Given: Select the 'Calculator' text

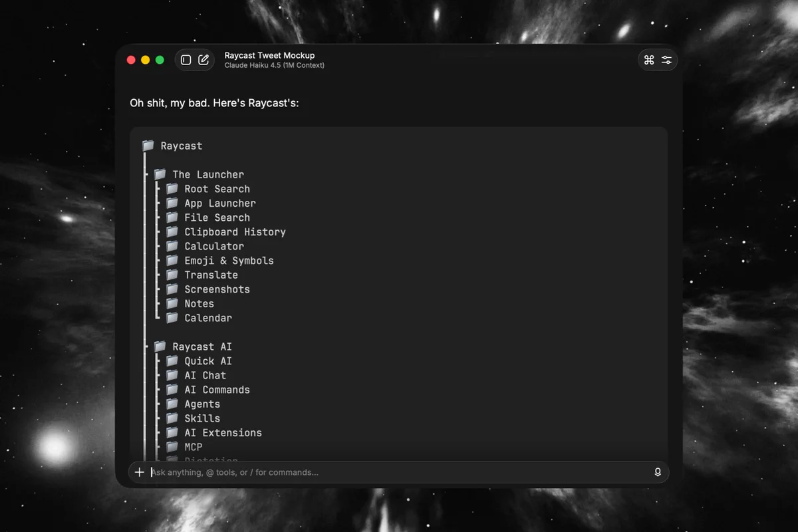Looking at the screenshot, I should [x=214, y=246].
